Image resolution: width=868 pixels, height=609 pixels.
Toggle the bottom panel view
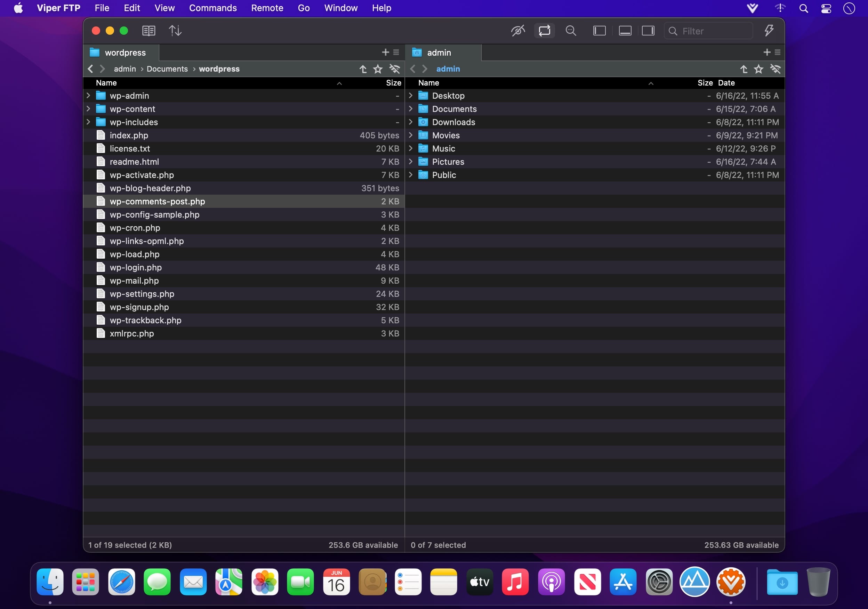625,31
